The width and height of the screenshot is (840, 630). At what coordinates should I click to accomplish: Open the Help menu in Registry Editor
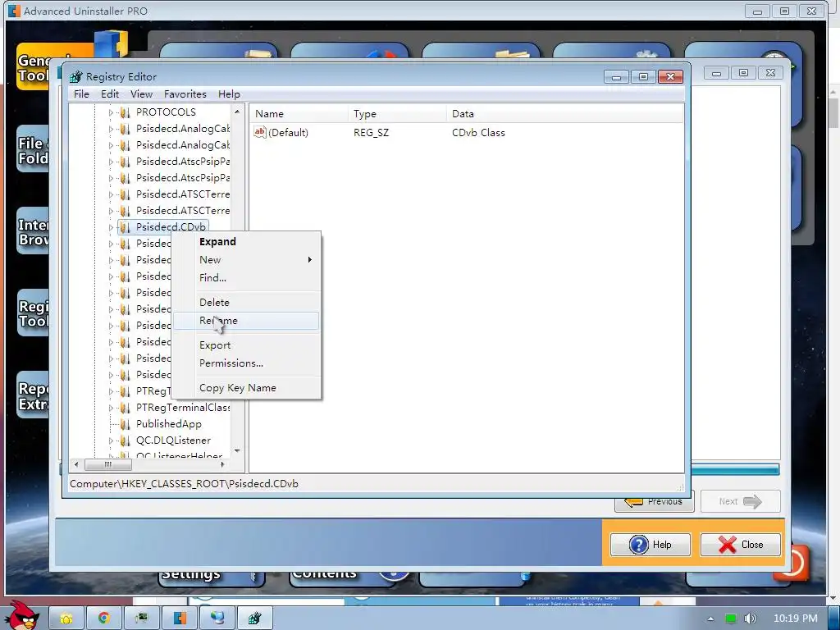point(229,94)
